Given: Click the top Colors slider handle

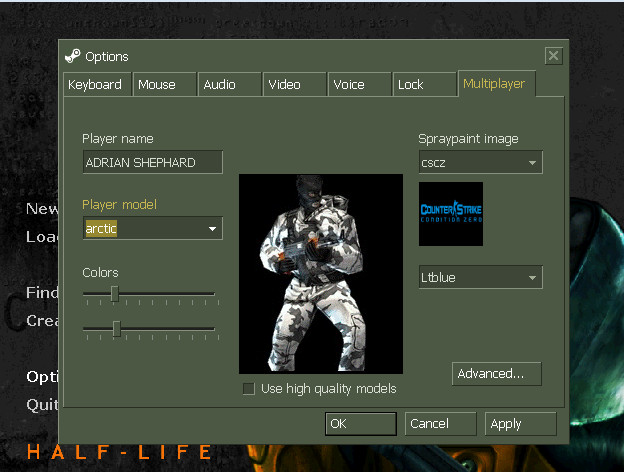Looking at the screenshot, I should click(x=115, y=294).
